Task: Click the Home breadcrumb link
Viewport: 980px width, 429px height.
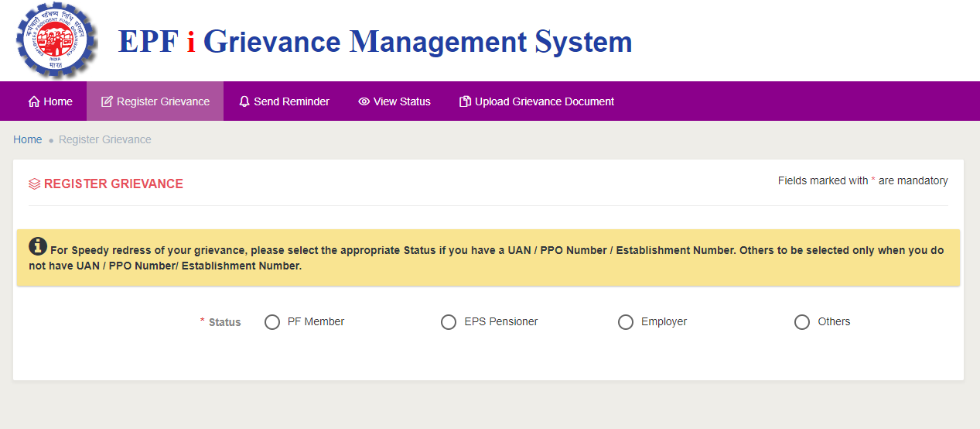Action: point(28,139)
